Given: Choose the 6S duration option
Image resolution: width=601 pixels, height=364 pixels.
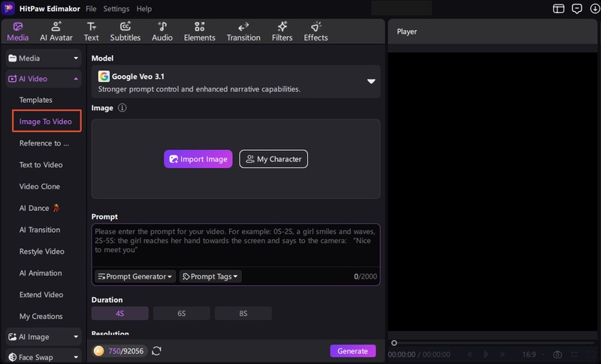Looking at the screenshot, I should [x=182, y=314].
